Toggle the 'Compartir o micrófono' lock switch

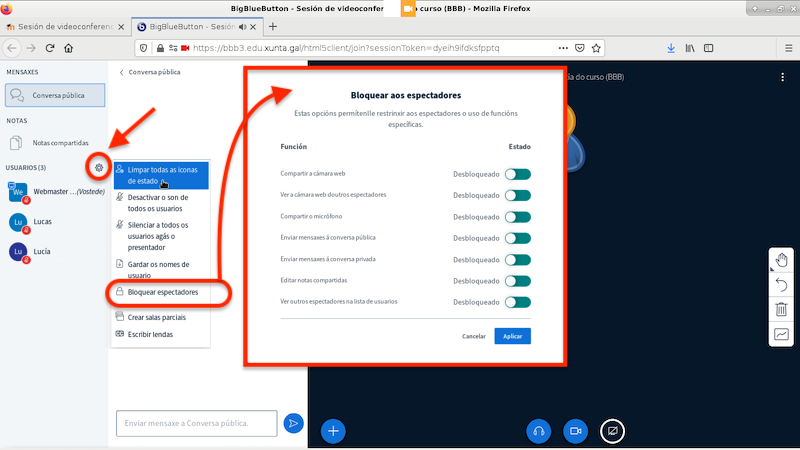517,217
